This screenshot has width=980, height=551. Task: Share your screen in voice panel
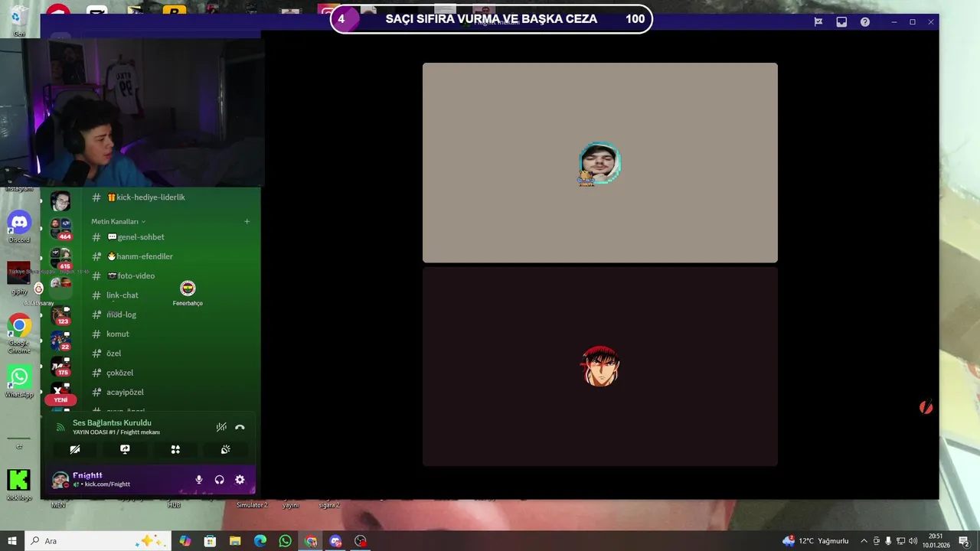tap(125, 449)
